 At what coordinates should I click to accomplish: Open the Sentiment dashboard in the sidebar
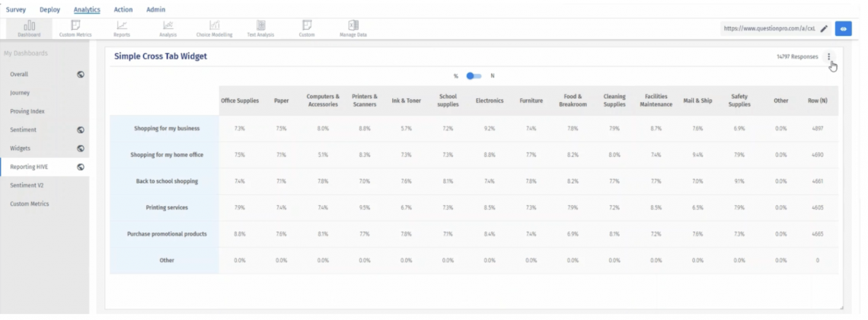pos(23,130)
